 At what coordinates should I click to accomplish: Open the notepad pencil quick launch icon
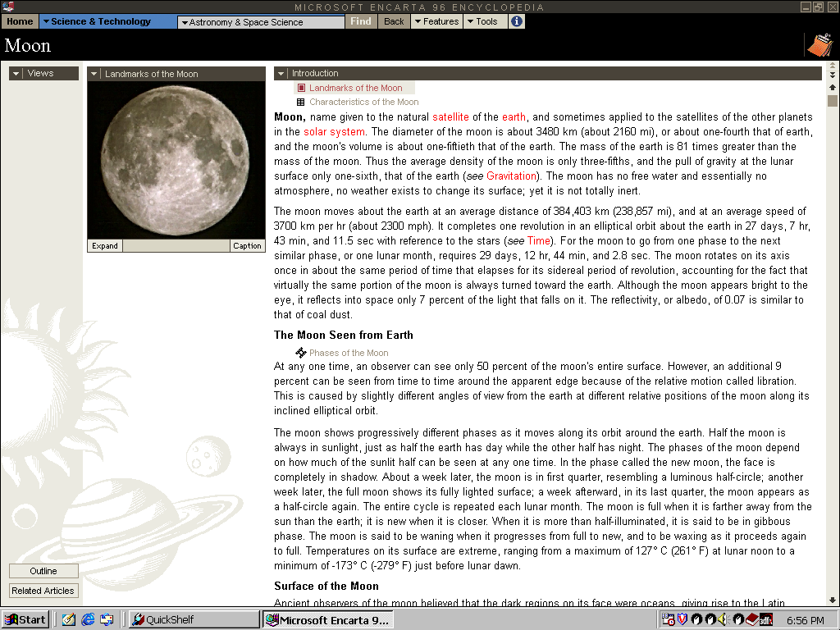69,620
